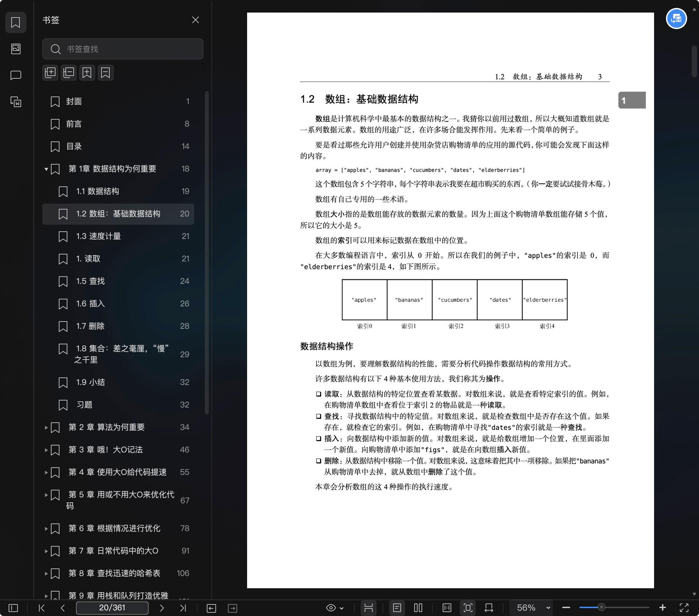The width and height of the screenshot is (699, 616).
Task: Set zoom to actual size
Action: tap(447, 608)
